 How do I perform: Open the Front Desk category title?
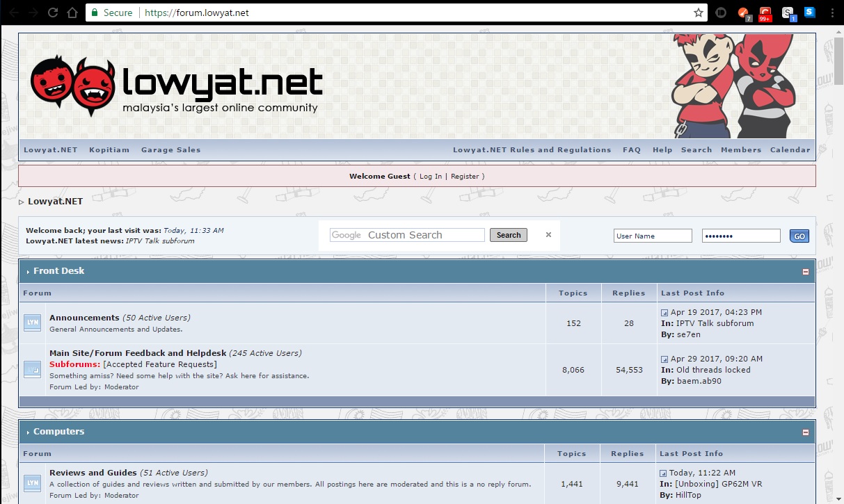pyautogui.click(x=59, y=271)
